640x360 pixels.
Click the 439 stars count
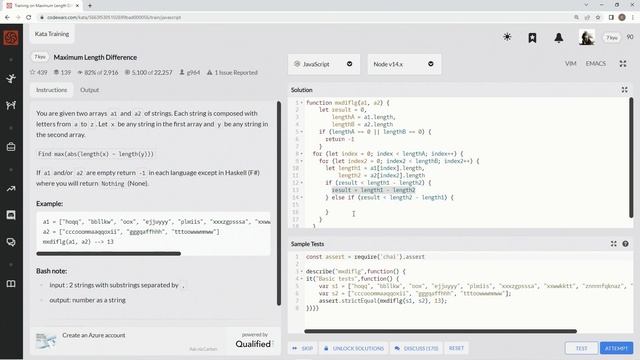coord(38,72)
